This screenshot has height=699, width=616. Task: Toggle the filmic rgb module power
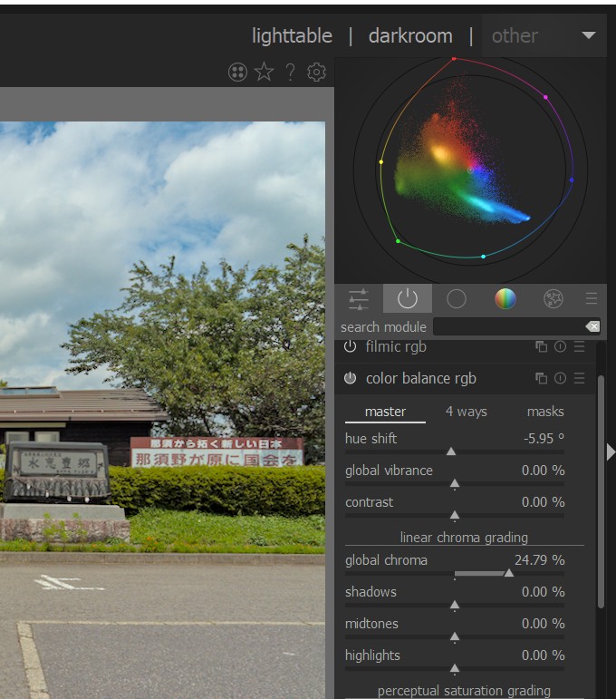350,346
